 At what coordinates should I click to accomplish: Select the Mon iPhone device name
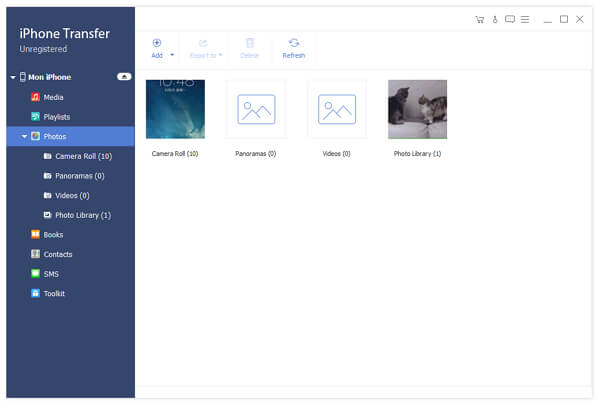coord(49,77)
